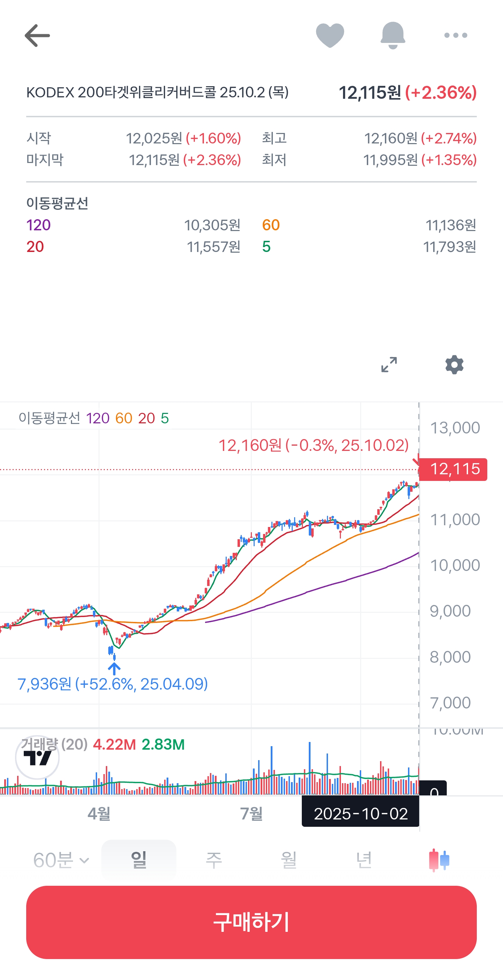Set a price alert via the bell icon
Screen dimensions: 503x980
(x=393, y=35)
